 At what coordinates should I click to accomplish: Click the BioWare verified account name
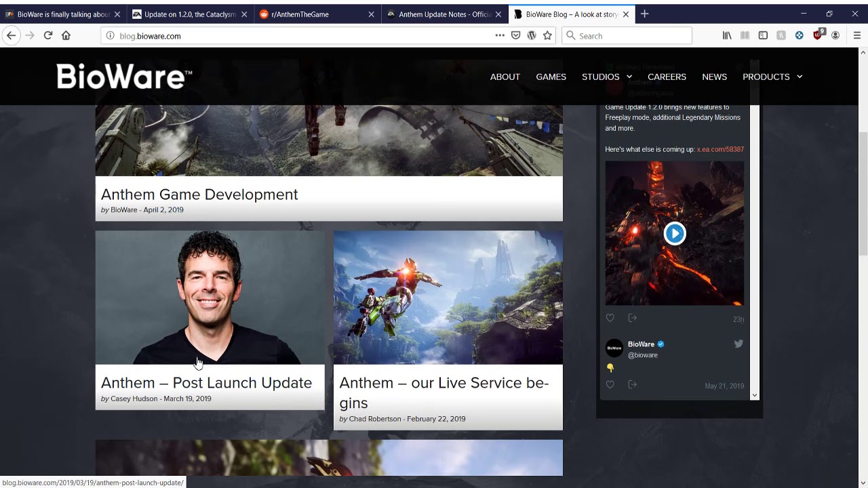click(641, 344)
